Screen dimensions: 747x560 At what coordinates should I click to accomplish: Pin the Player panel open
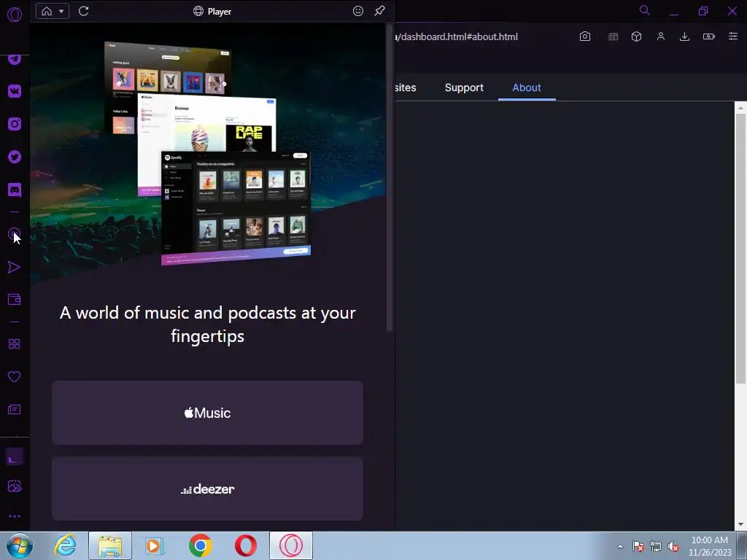click(x=379, y=10)
